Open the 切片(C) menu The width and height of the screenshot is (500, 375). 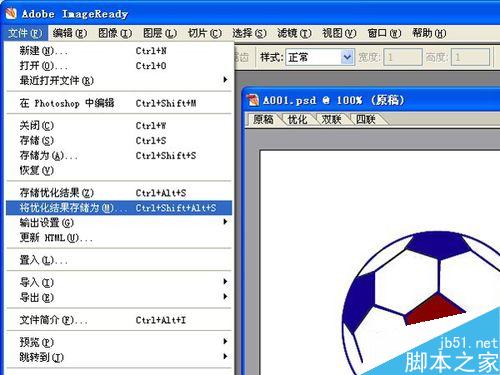coord(205,33)
